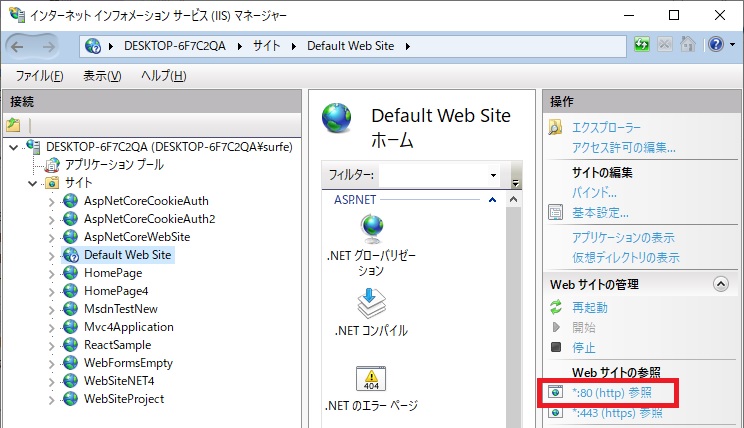Collapse the Web サイトの管理 section
The width and height of the screenshot is (744, 428).
pos(721,284)
